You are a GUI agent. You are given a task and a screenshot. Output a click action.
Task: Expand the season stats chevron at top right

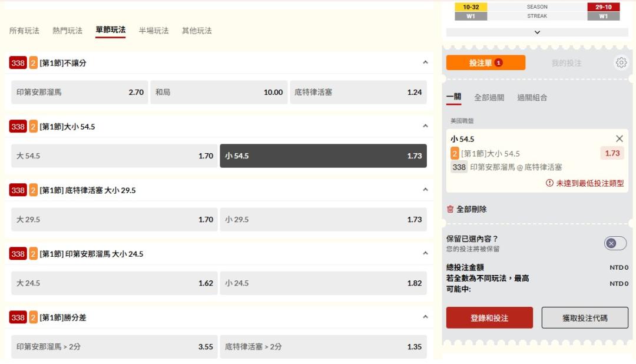pyautogui.click(x=536, y=32)
